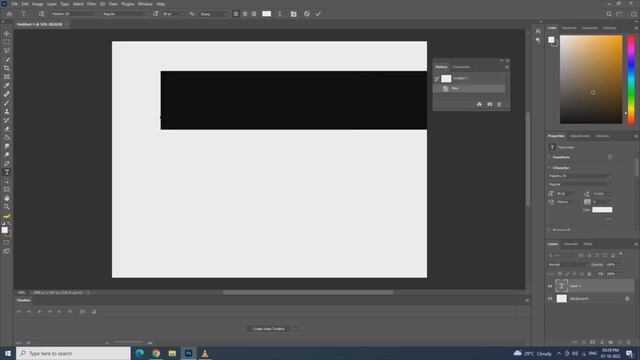The image size is (640, 360).
Task: Open the Create warped text option
Action: [x=280, y=14]
